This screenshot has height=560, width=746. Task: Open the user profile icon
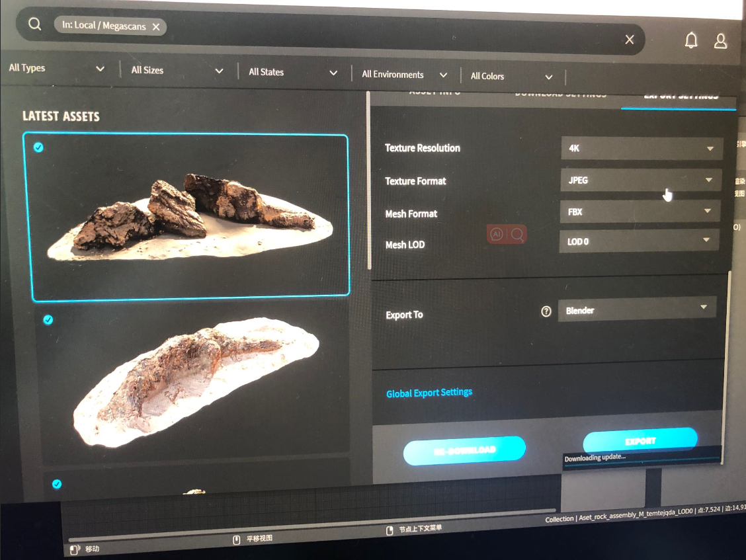(720, 41)
